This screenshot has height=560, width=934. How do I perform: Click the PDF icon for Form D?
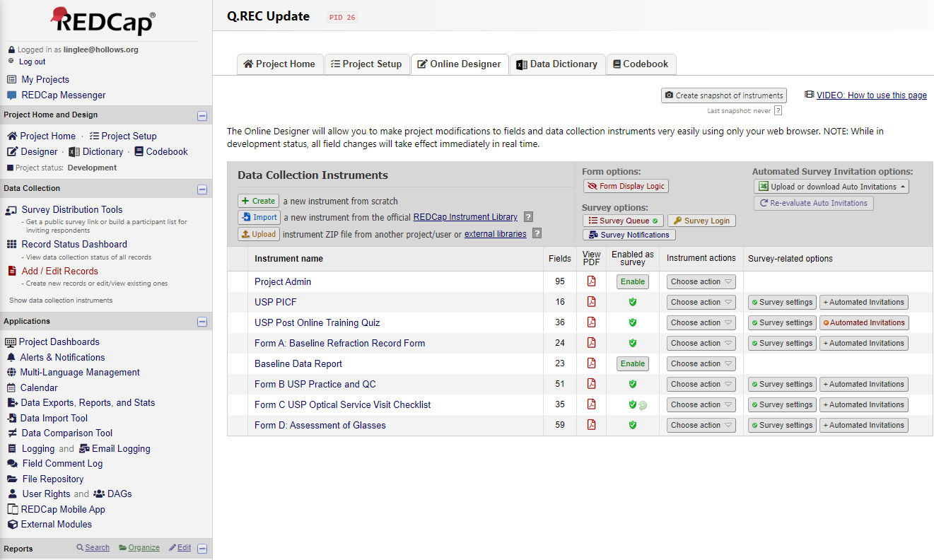[591, 425]
